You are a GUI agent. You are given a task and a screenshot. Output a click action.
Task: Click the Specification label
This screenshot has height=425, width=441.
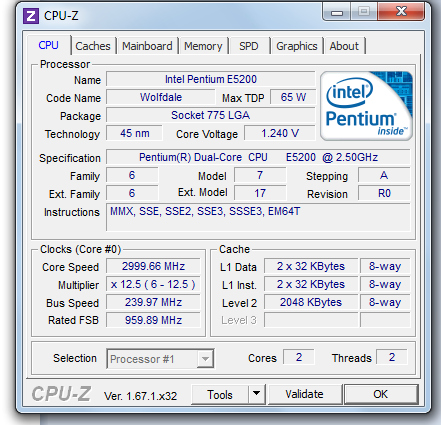[x=70, y=158]
